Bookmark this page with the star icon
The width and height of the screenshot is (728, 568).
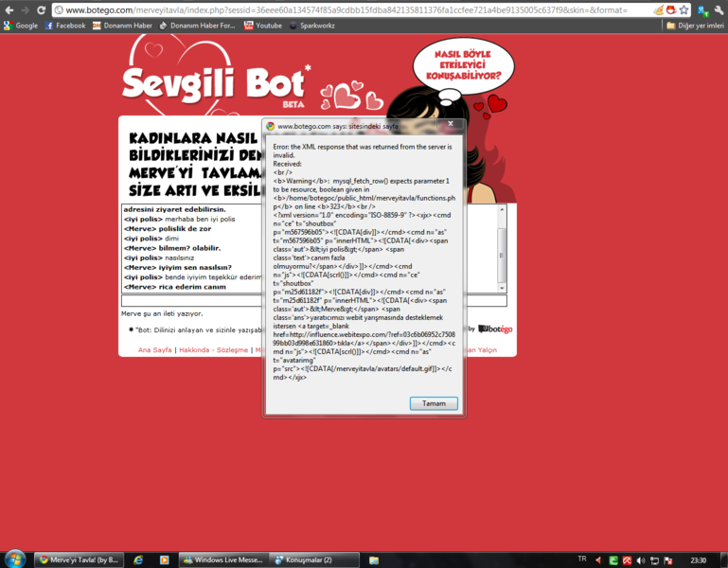coord(684,9)
